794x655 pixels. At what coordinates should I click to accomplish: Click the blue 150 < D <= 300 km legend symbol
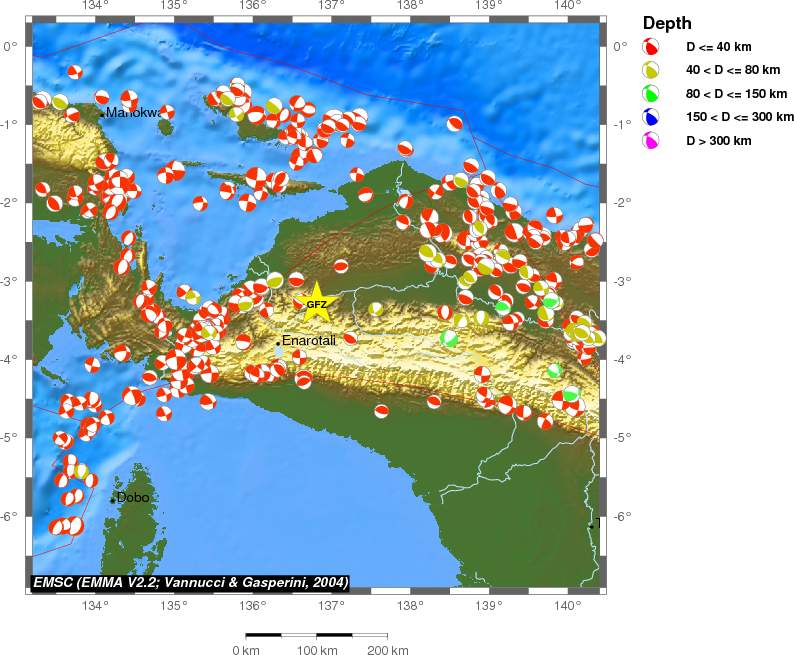click(x=651, y=117)
